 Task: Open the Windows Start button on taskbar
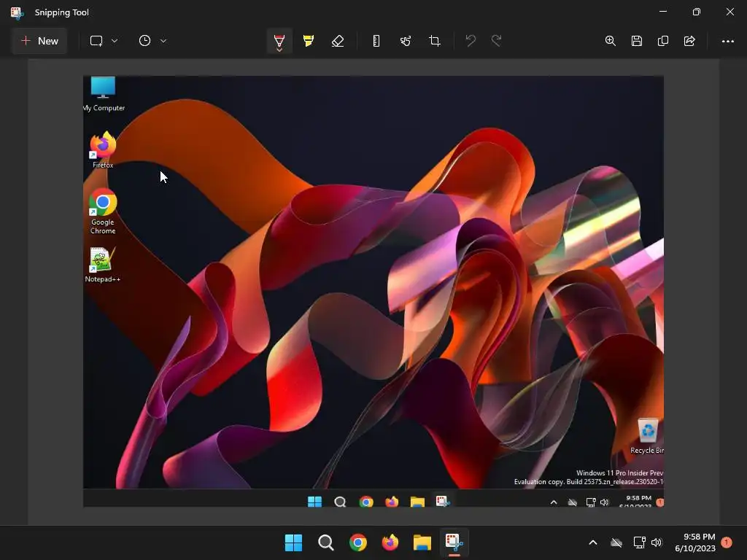(x=293, y=542)
